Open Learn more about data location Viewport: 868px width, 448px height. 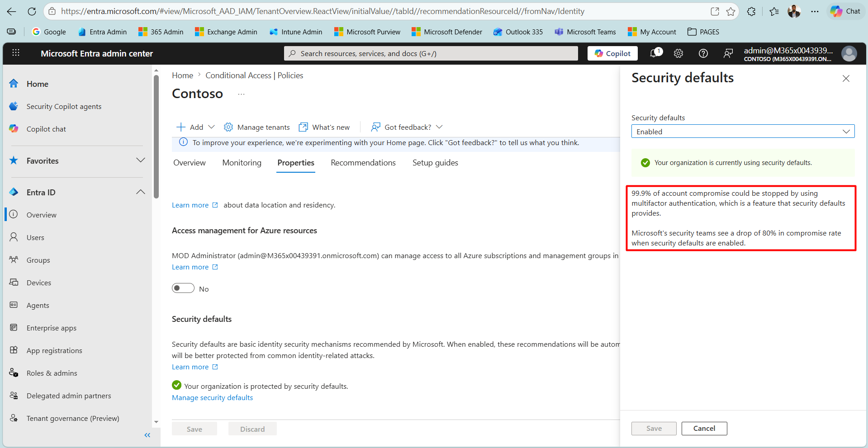pos(195,205)
